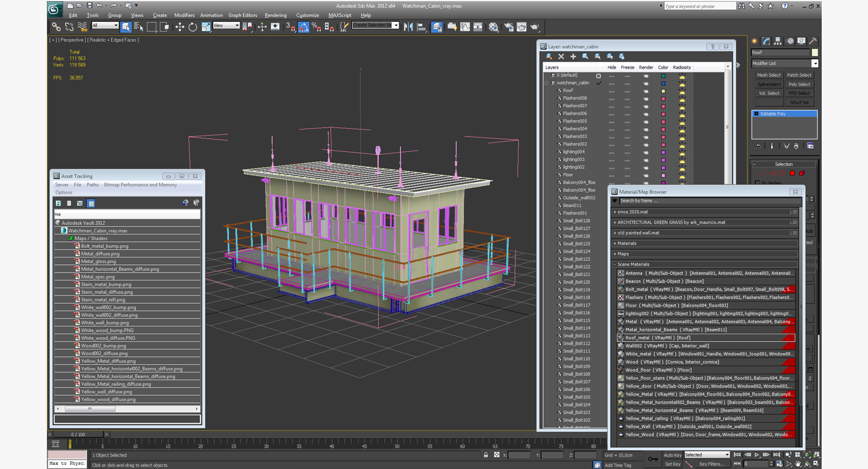Toggle Radiosity icon for watchman_cabin layer

[682, 83]
